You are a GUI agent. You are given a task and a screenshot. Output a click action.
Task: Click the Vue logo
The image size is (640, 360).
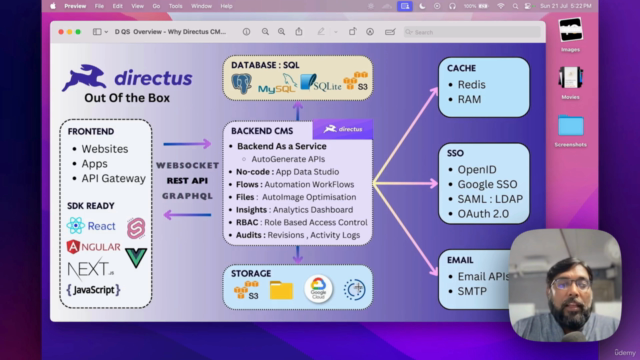(x=136, y=258)
